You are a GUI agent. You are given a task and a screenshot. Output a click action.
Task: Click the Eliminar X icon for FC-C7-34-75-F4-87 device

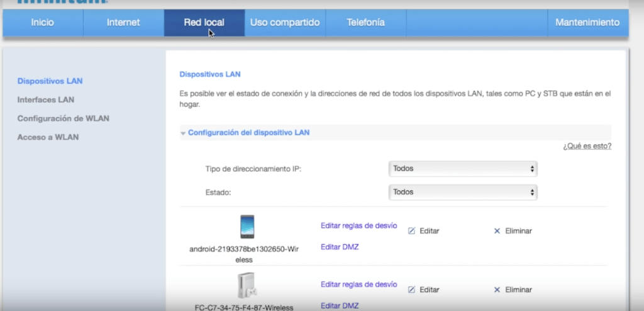coord(497,290)
